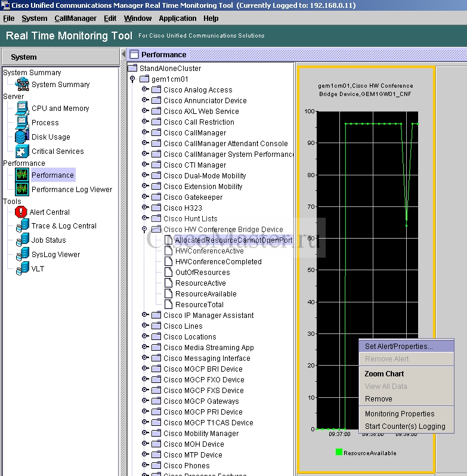The image size is (467, 476).
Task: Select Cisco Hunt Lists tree item
Action: click(x=191, y=218)
